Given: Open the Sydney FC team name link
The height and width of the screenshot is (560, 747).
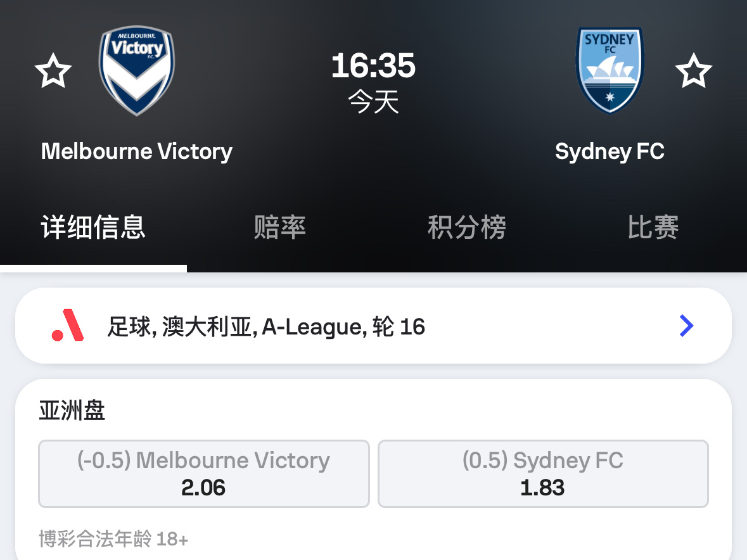Looking at the screenshot, I should (x=610, y=151).
